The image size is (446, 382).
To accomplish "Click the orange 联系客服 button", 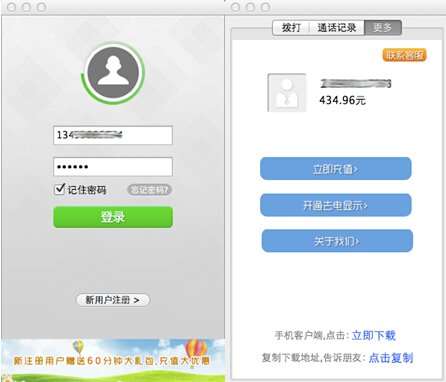I will coord(404,55).
